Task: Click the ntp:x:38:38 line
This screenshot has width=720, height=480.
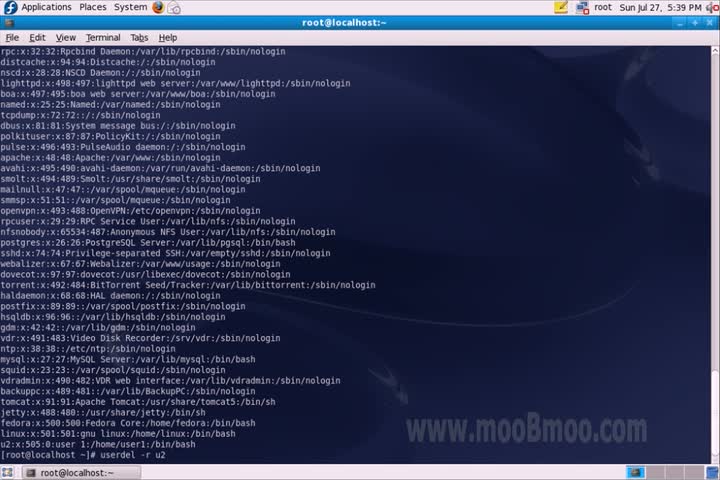Action: (x=88, y=349)
